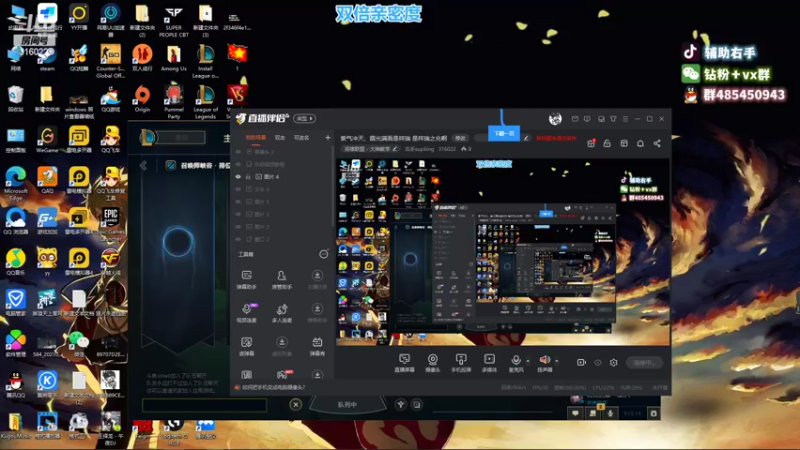
Task: Toggle visibility of 摄像头 2 source
Action: click(238, 152)
